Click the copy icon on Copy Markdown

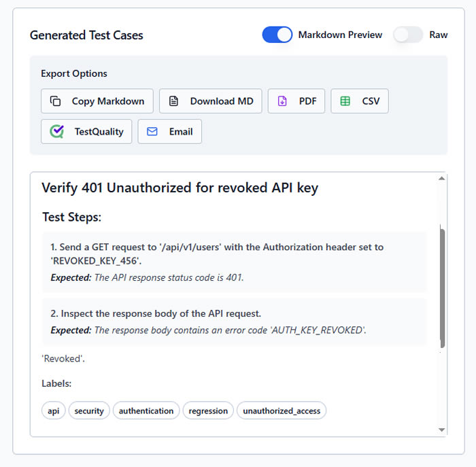[56, 101]
